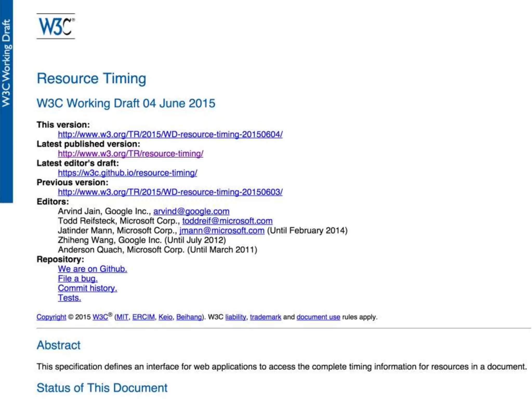Open the previous version 20150603 link
Viewport: 532px width, 399px height.
pos(170,192)
